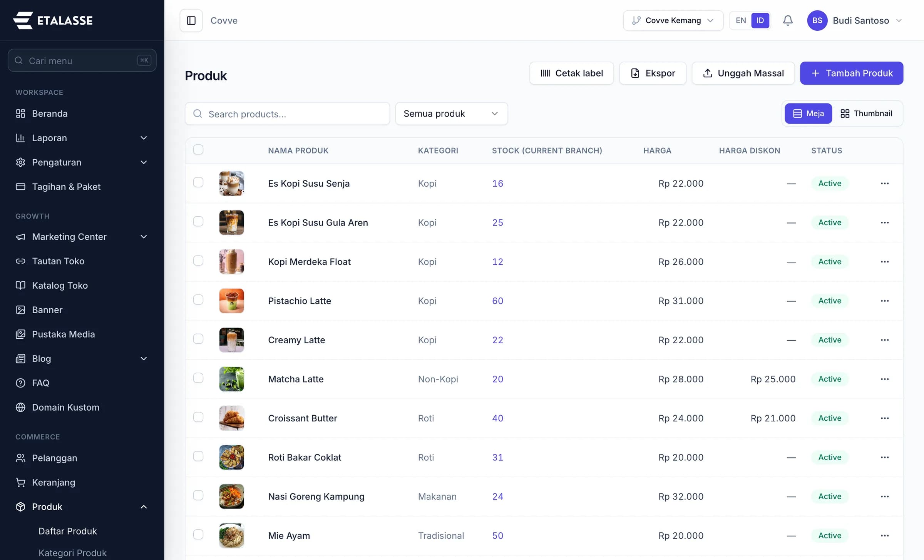Check the Croissant Butter row checkbox
924x560 pixels.
(x=198, y=417)
